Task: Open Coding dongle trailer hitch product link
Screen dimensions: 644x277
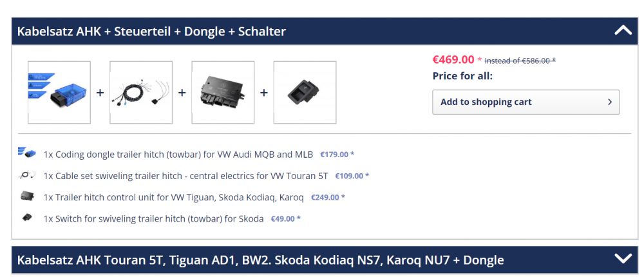Action: (178, 155)
